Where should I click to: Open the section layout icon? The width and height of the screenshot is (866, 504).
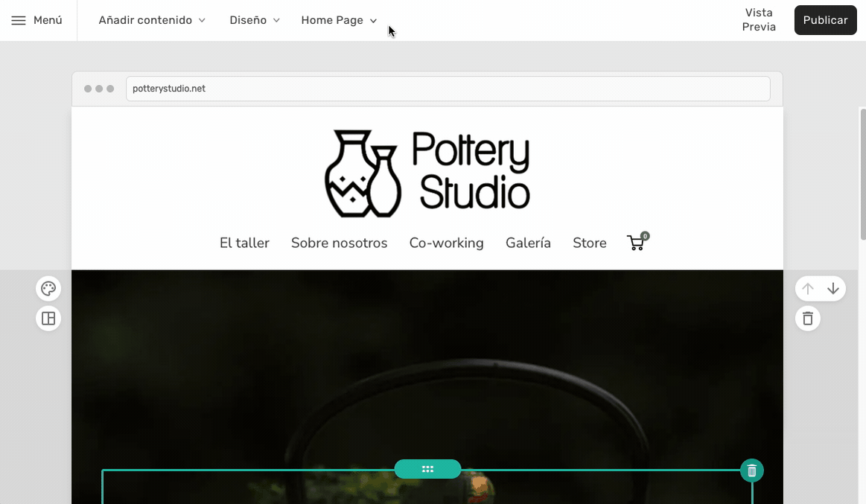[48, 319]
